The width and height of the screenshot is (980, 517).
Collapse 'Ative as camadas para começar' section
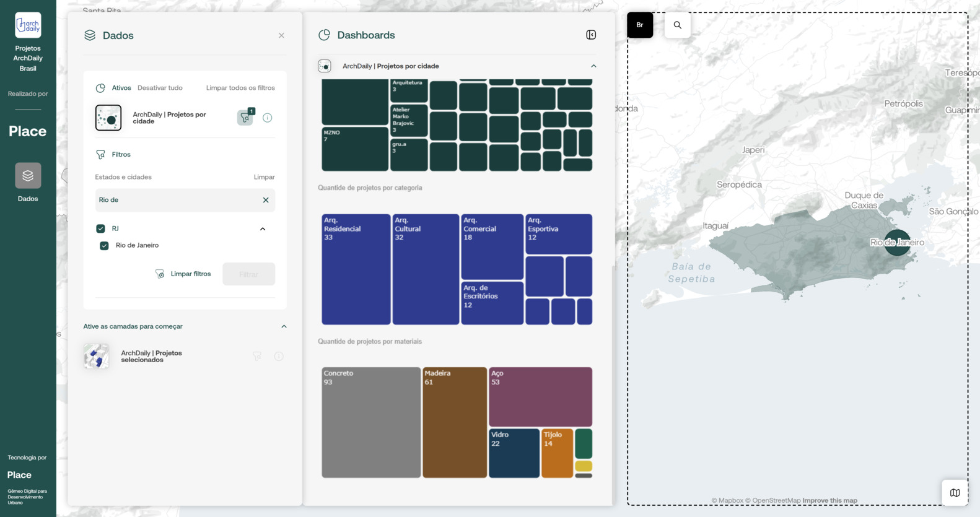click(284, 326)
